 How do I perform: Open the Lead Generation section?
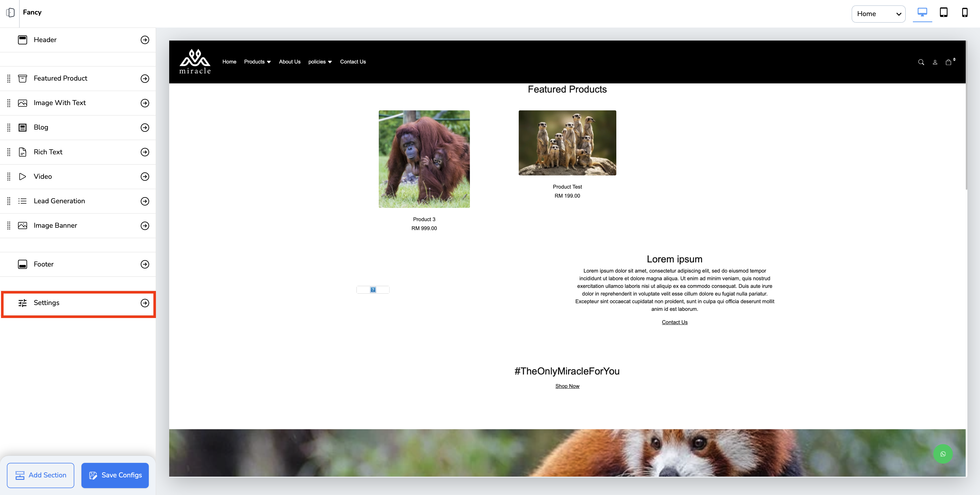[59, 201]
